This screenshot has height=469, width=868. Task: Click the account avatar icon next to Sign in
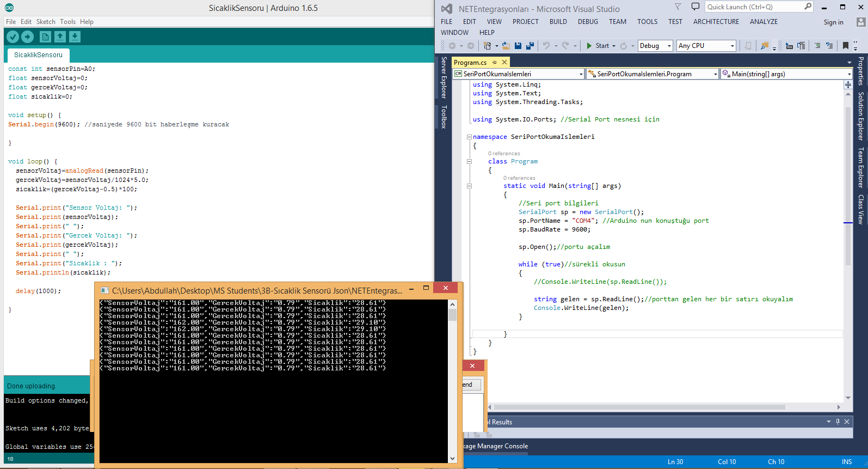coord(861,22)
